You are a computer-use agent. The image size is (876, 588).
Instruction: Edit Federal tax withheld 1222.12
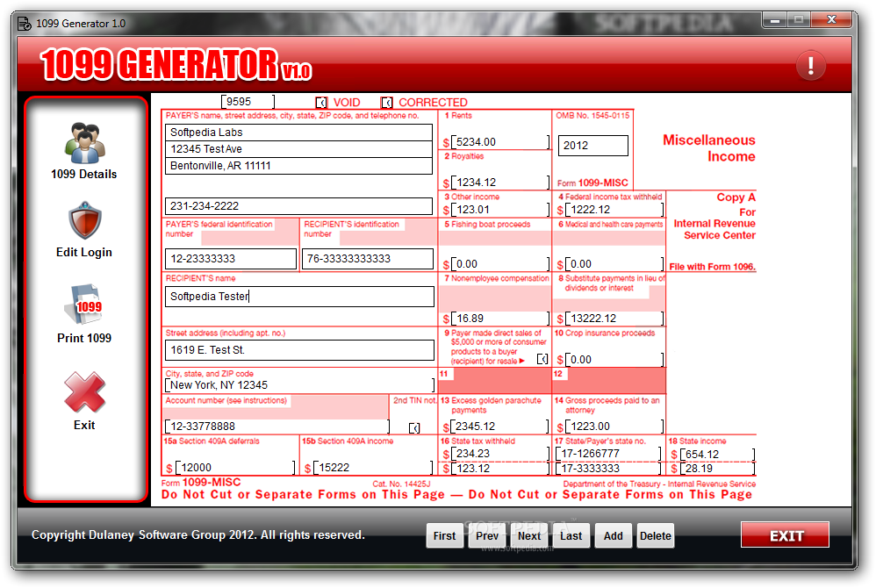(x=614, y=210)
